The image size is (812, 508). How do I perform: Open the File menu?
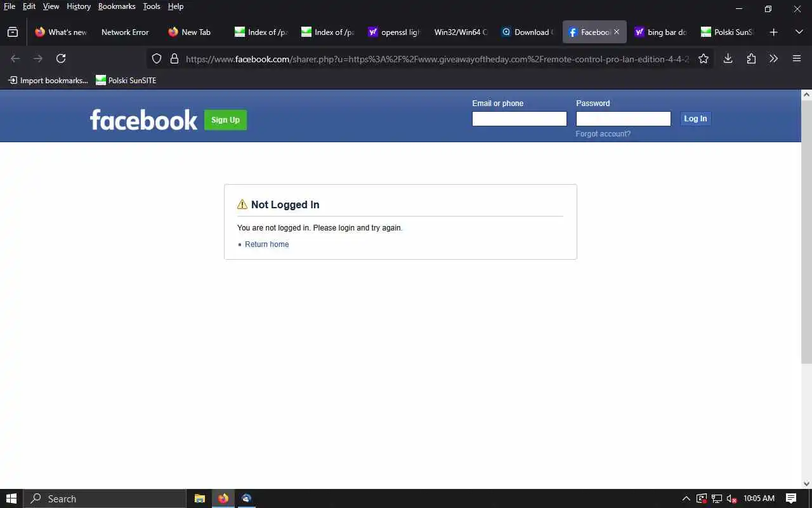tap(10, 6)
